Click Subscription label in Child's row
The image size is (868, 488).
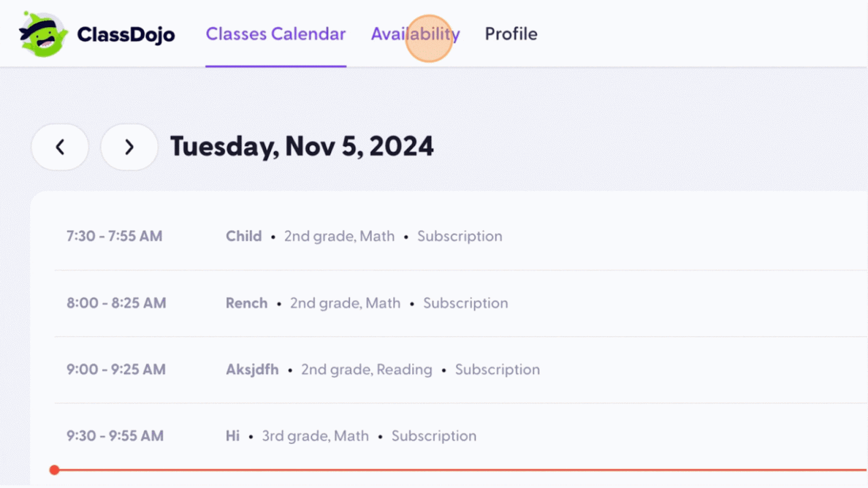(x=459, y=236)
